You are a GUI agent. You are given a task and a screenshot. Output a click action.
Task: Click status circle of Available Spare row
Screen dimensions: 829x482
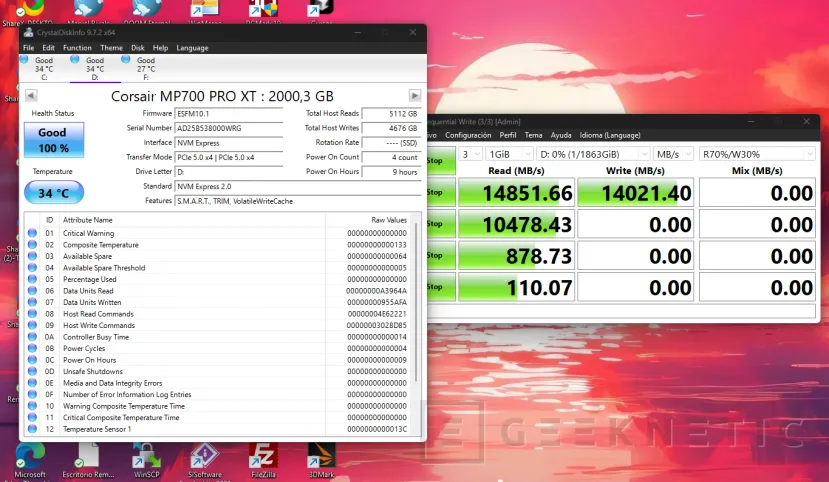[x=32, y=256]
